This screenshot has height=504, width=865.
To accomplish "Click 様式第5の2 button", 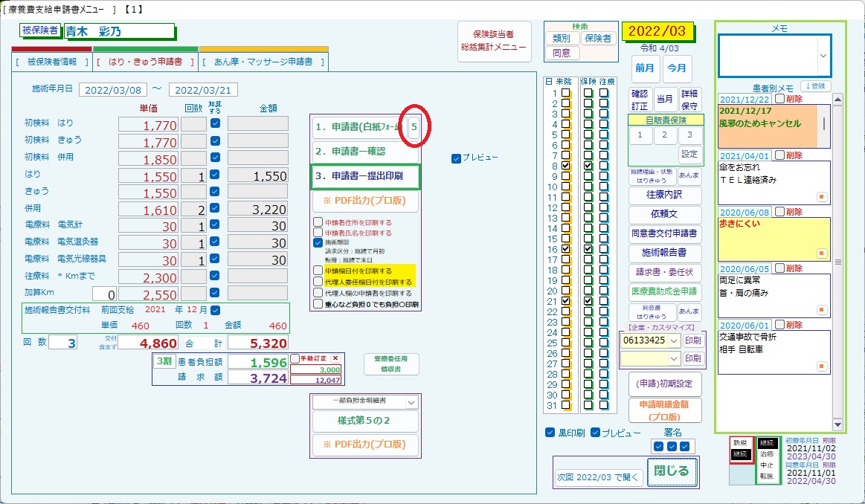I will [365, 421].
